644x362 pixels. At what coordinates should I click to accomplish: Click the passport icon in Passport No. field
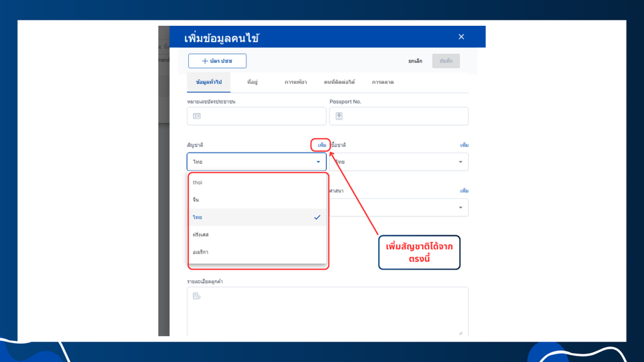tap(339, 116)
